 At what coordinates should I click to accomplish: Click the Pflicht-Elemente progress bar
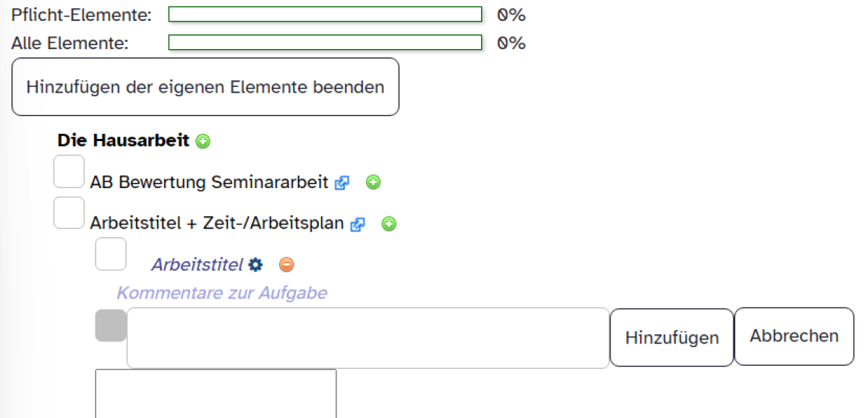click(325, 14)
